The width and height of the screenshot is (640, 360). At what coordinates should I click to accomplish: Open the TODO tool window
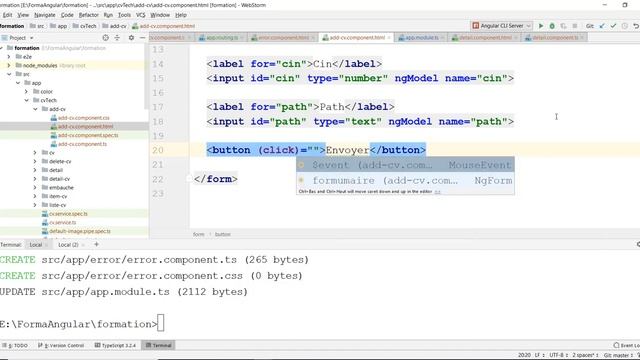point(15,345)
